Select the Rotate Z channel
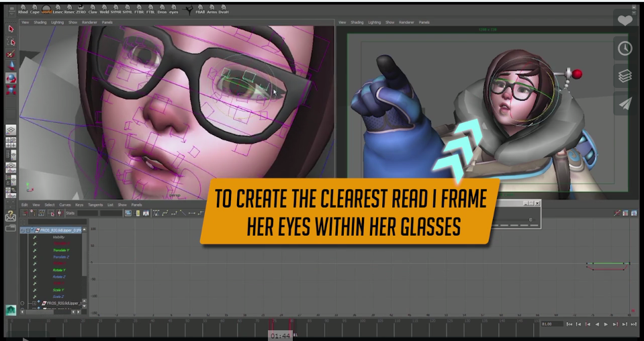Image resolution: width=644 pixels, height=341 pixels. [x=59, y=277]
